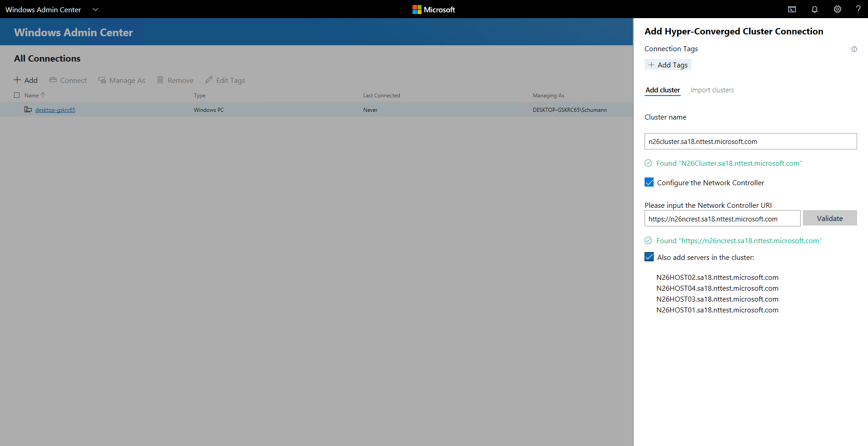This screenshot has height=446, width=868.
Task: Enable the select-all connections checkbox
Action: point(17,95)
